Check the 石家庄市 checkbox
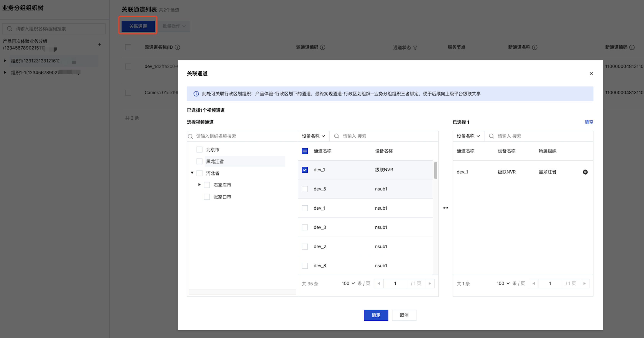Screen dimensions: 644x338 point(207,185)
